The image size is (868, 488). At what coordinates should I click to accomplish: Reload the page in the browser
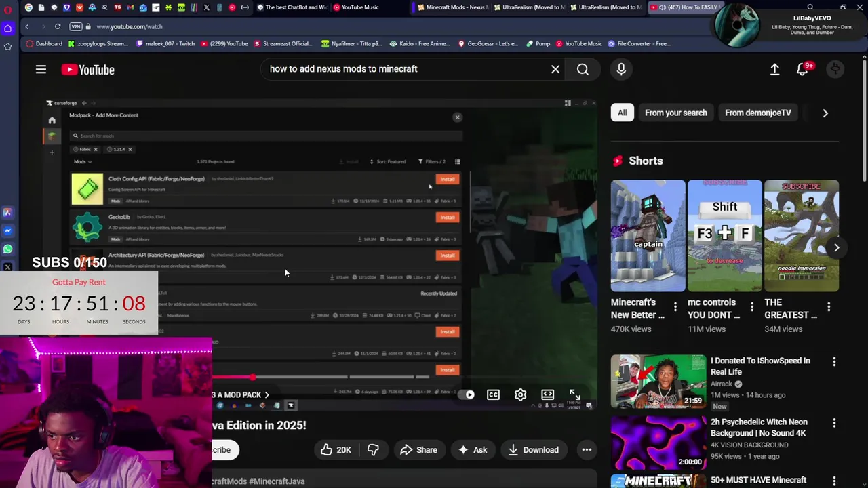pyautogui.click(x=58, y=26)
